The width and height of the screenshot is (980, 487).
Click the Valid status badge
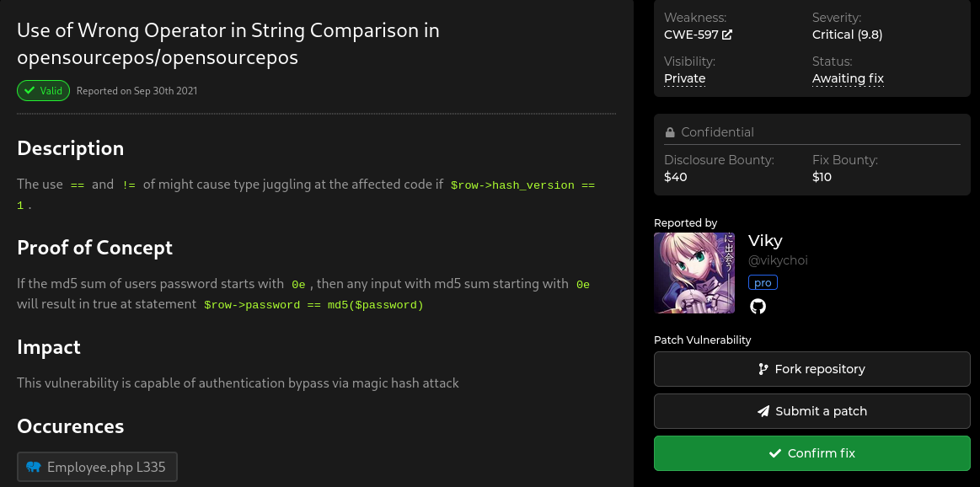[x=43, y=90]
